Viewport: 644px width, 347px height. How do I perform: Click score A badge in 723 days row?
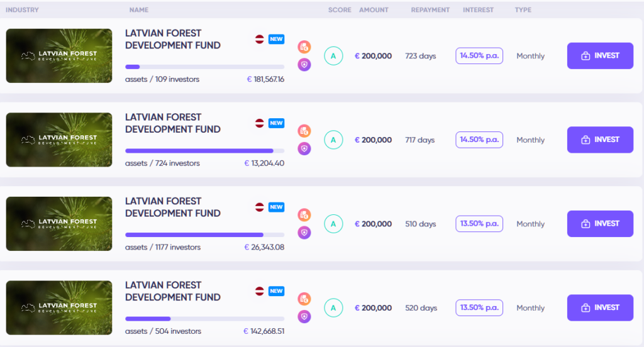coord(333,56)
